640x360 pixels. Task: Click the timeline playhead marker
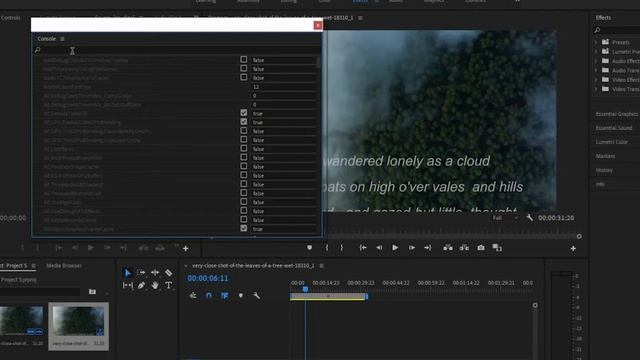coord(305,289)
